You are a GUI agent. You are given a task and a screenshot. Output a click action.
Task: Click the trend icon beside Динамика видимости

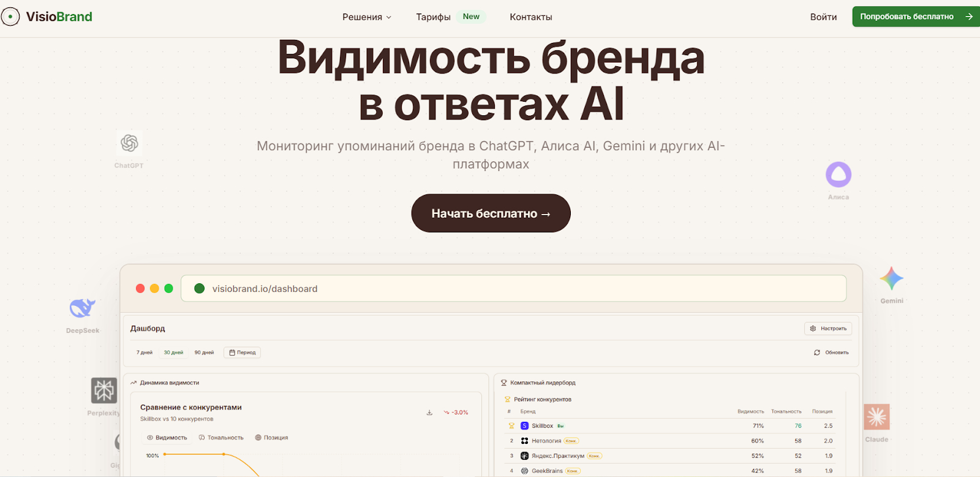coord(134,383)
